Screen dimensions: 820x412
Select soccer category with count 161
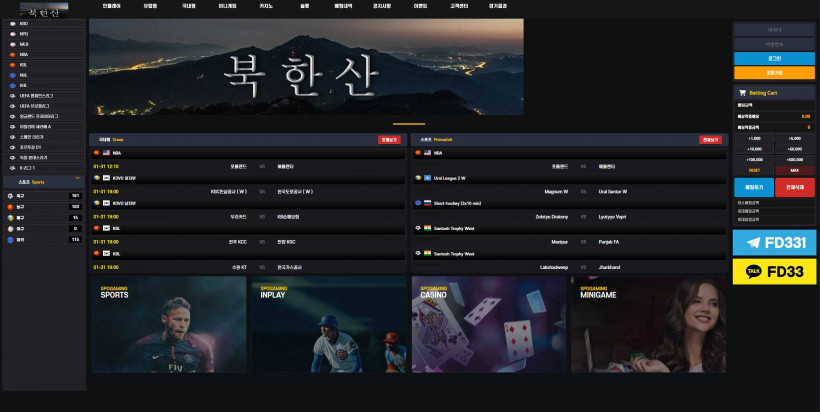coord(44,196)
